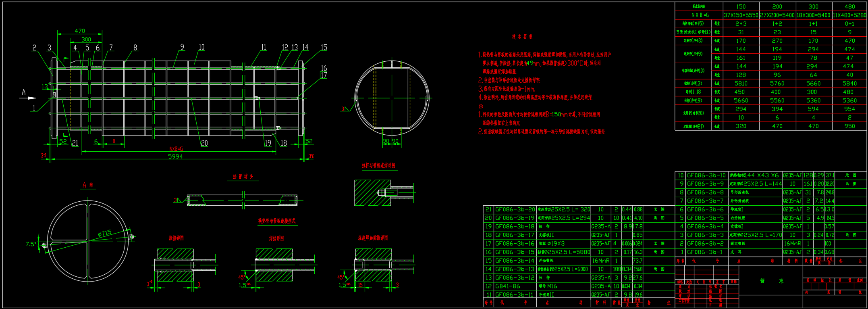The image size is (868, 309).
Task: Select the 5810 value in the top table
Action: [x=741, y=84]
